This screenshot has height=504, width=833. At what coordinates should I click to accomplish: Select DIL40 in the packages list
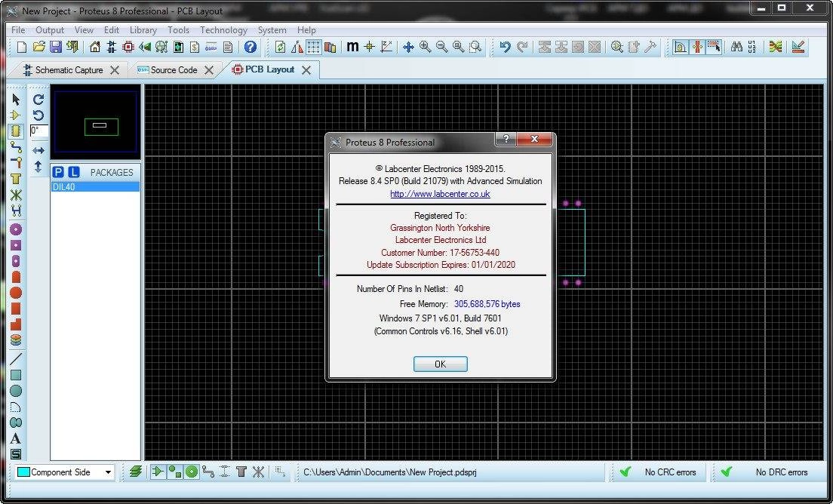tap(95, 187)
